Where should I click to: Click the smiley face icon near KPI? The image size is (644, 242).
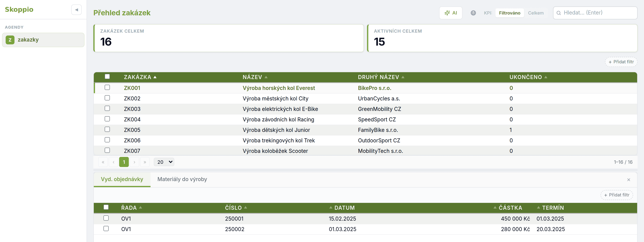(x=473, y=13)
